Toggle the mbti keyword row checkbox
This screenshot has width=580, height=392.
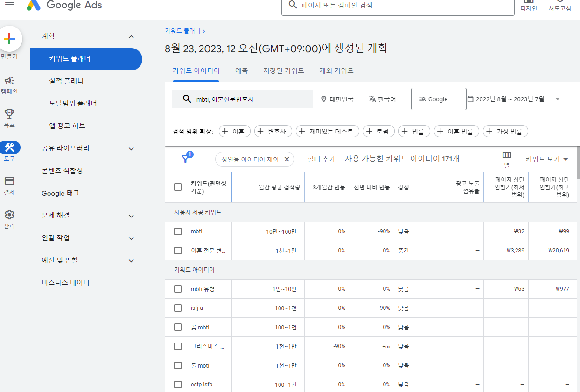[178, 231]
